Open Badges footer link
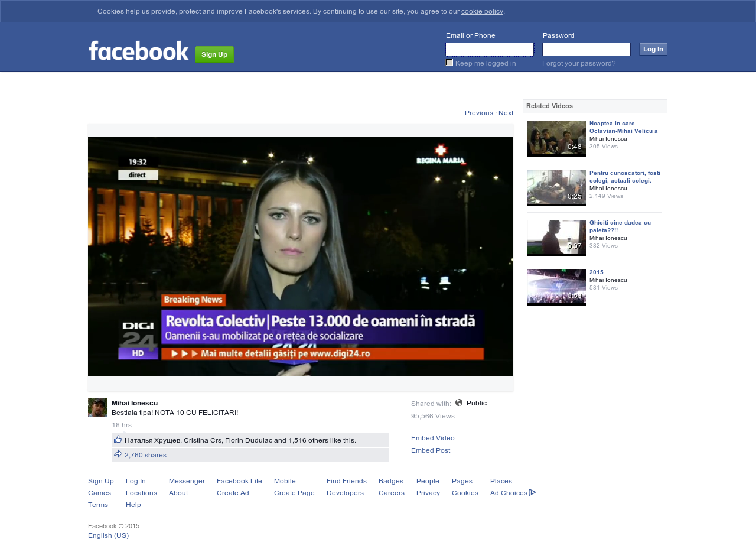The width and height of the screenshot is (756, 552). tap(391, 481)
